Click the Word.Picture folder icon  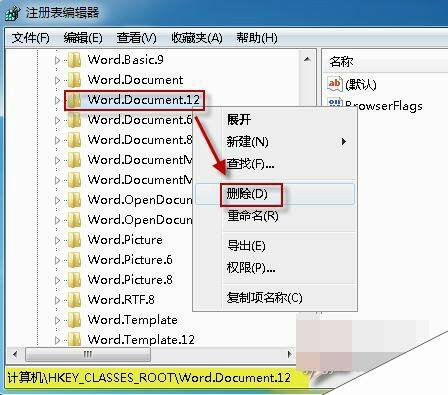74,240
